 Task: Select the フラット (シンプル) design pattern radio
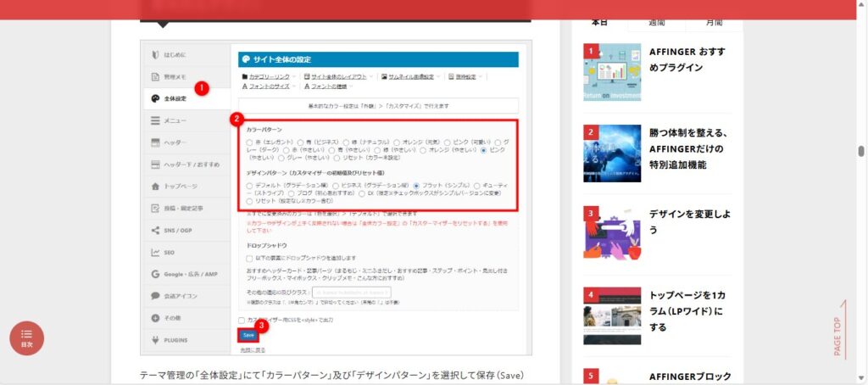[x=417, y=185]
